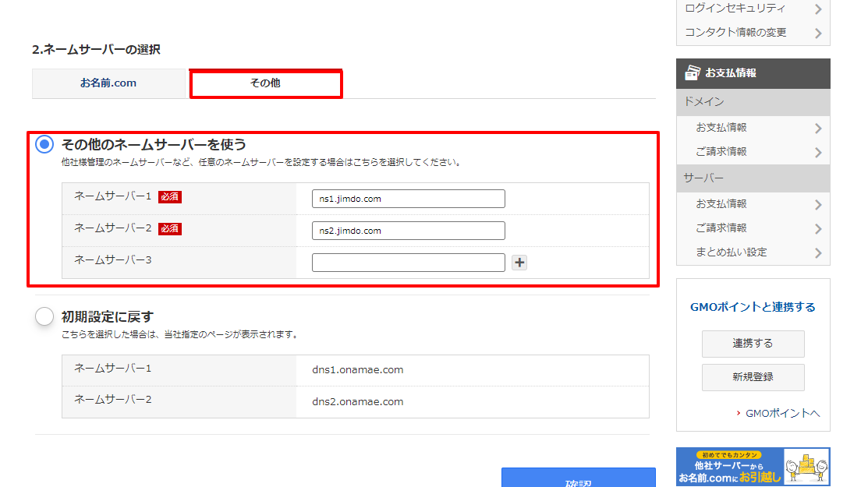Click the plus icon beside ネームサーバー3
This screenshot has height=487, width=868.
(519, 263)
